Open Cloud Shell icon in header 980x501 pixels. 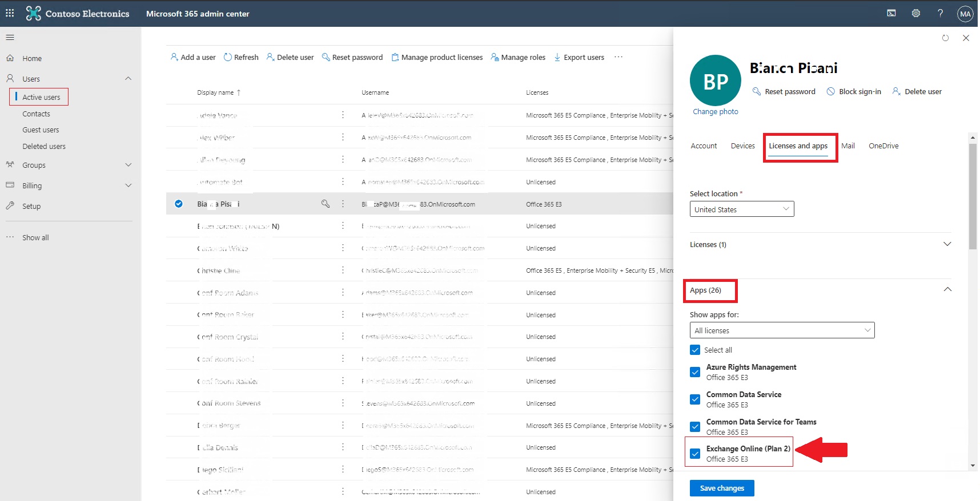(x=891, y=13)
